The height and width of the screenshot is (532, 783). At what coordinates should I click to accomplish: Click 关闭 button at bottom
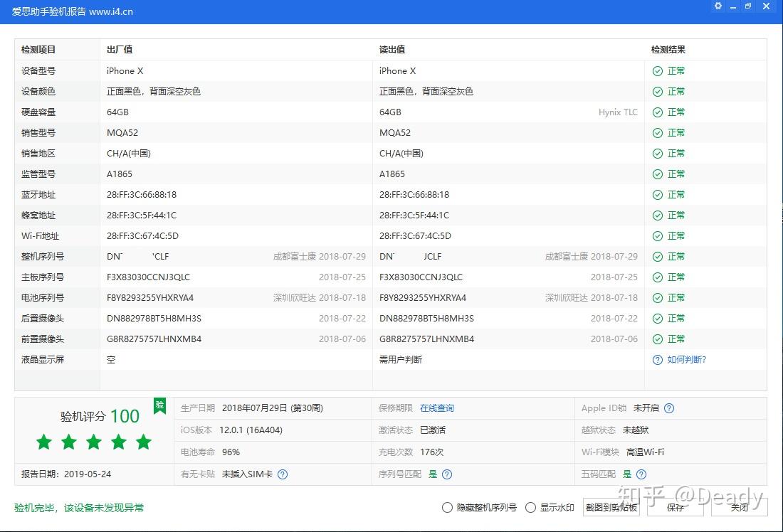tap(739, 508)
